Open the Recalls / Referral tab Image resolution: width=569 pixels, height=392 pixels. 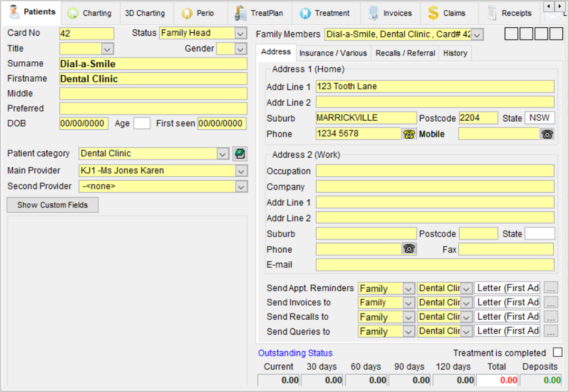[405, 53]
